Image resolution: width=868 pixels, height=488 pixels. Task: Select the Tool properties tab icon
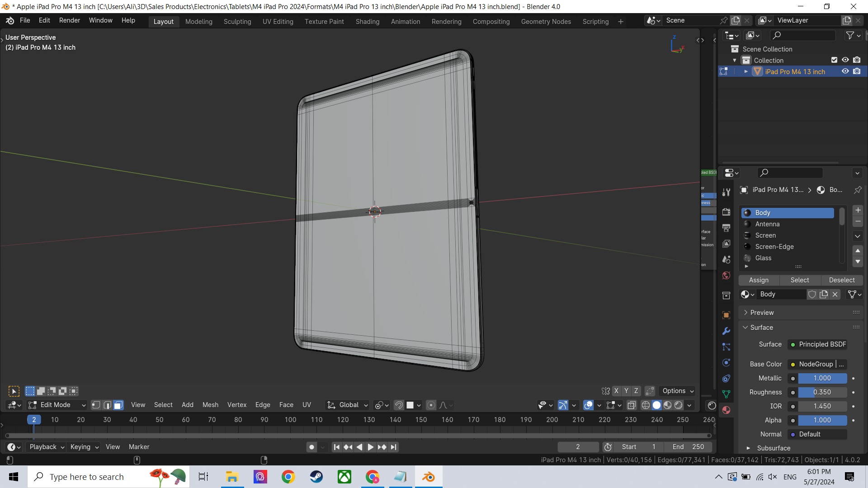(x=726, y=192)
